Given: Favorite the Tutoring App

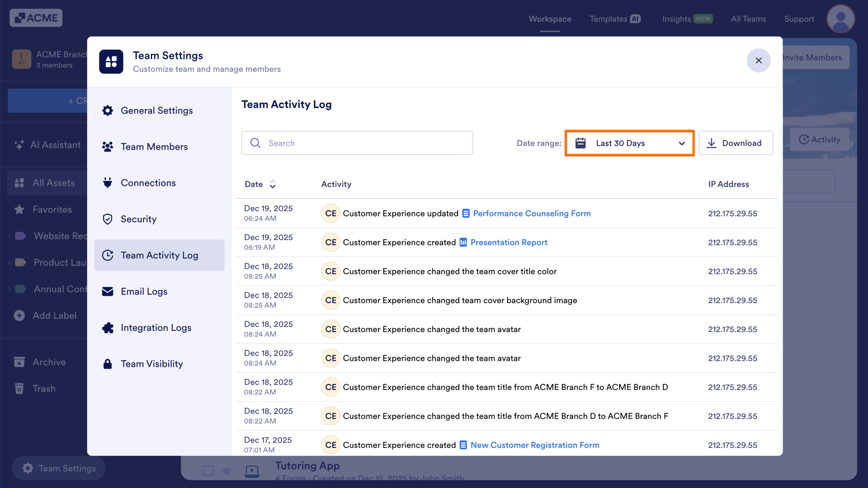Looking at the screenshot, I should (226, 470).
